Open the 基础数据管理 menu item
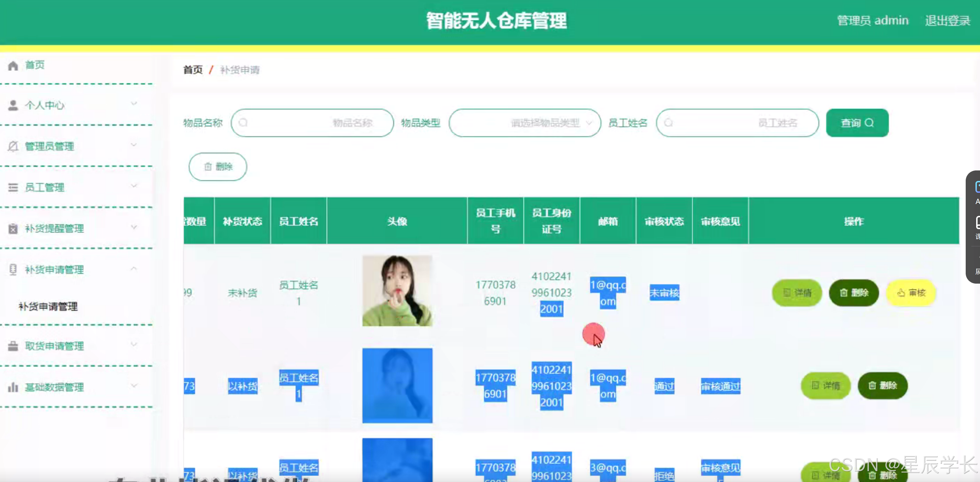980x482 pixels. tap(54, 387)
